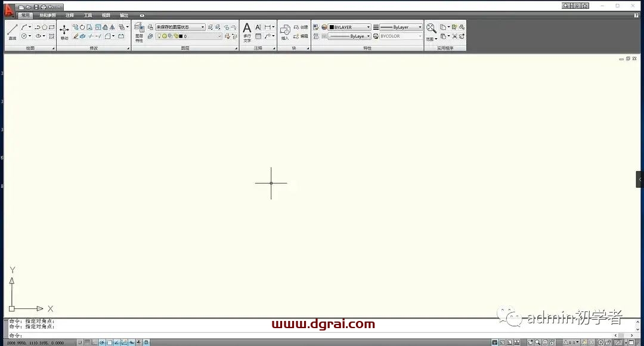Expand the 范围 zoom flyout arrow

tap(436, 39)
